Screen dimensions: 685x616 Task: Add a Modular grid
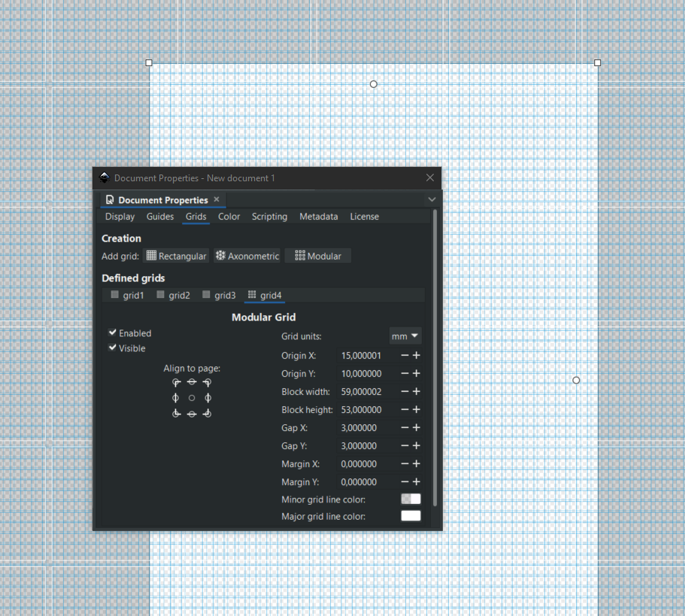[x=318, y=256]
